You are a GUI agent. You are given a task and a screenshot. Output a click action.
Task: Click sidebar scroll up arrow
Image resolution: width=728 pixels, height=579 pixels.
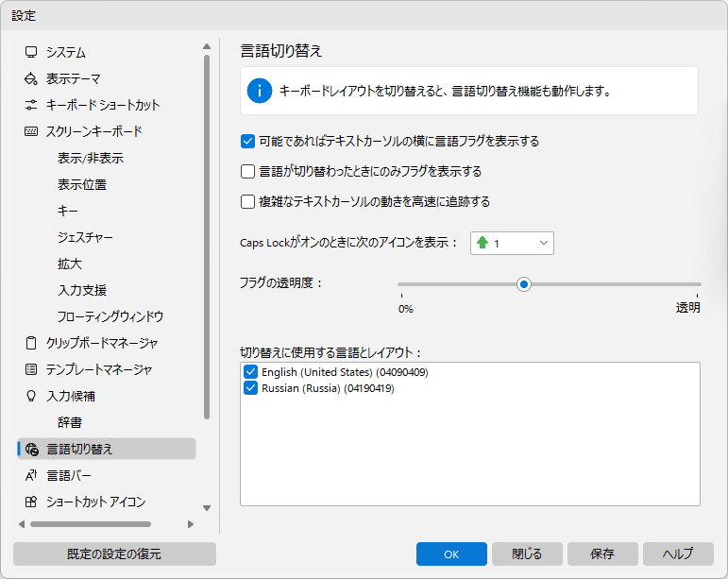207,46
